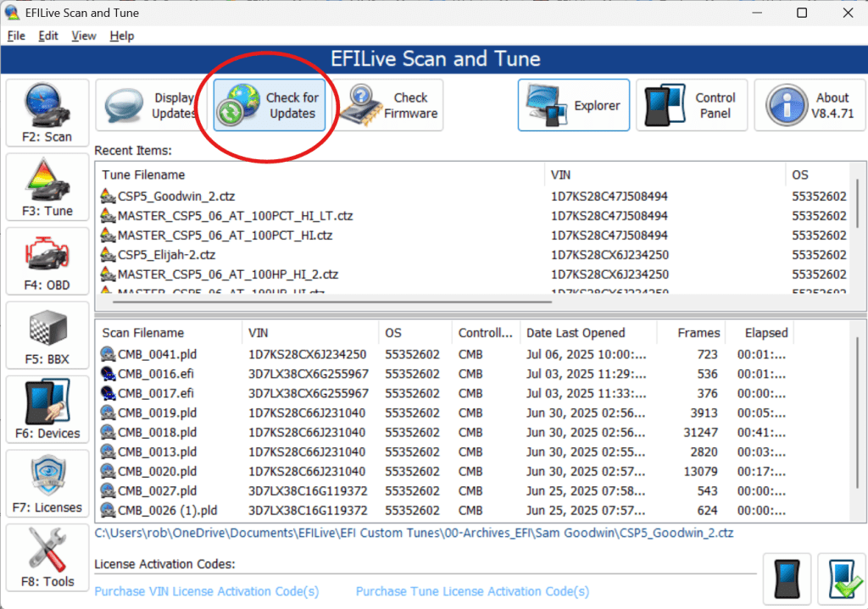
Task: Click Check for Updates button
Action: 270,106
